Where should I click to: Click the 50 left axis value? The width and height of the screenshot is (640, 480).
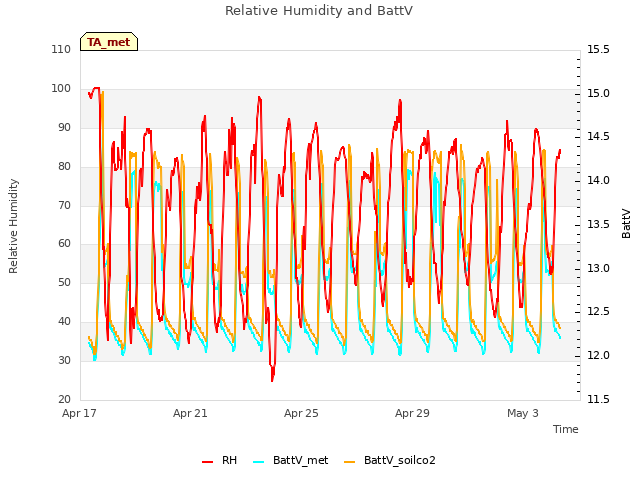64,282
